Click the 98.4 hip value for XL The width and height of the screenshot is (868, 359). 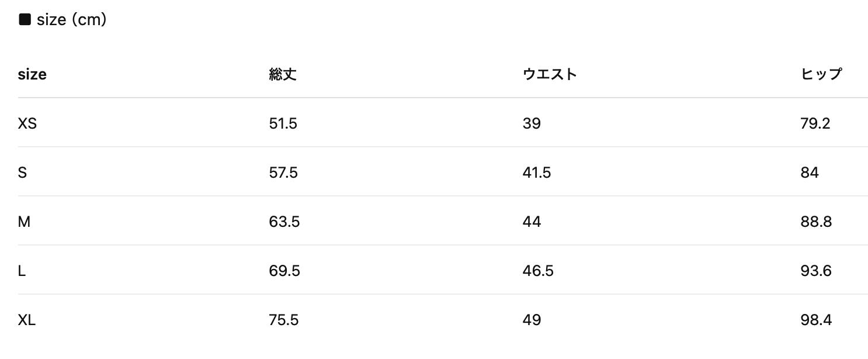[x=816, y=320]
